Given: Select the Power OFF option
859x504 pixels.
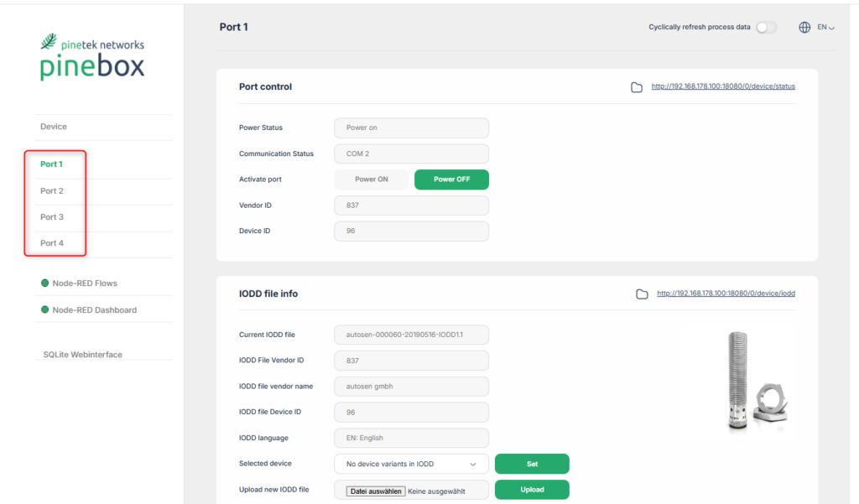Looking at the screenshot, I should (451, 179).
